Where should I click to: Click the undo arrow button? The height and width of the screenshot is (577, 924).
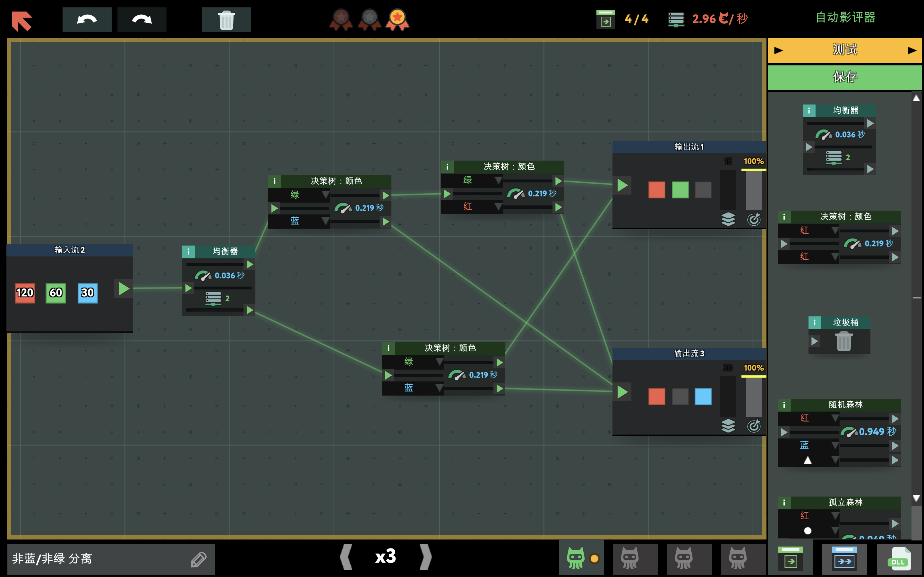click(x=87, y=20)
